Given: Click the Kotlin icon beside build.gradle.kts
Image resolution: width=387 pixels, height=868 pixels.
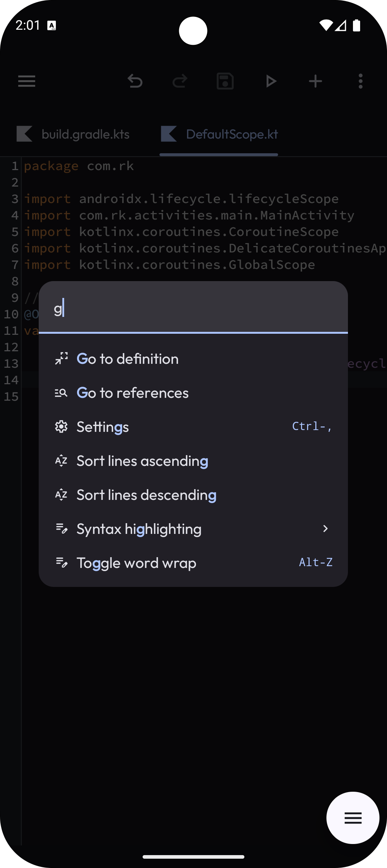Looking at the screenshot, I should coord(24,134).
